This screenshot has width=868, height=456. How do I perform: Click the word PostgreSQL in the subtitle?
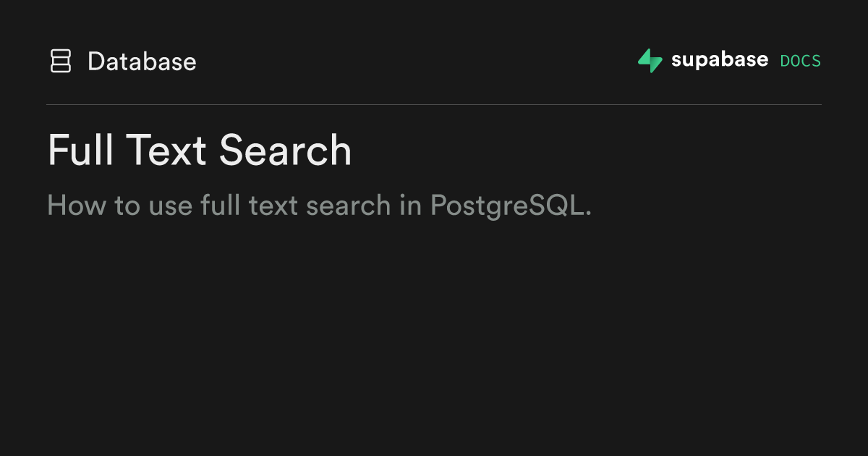click(511, 206)
